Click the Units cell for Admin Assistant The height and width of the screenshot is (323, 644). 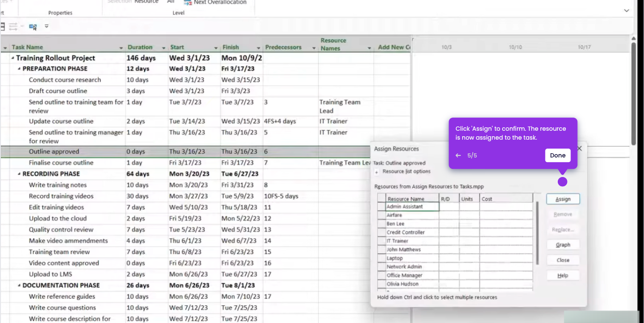(469, 207)
